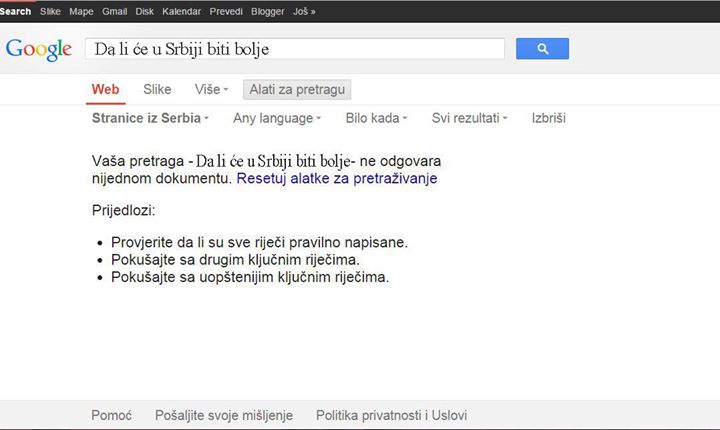
Task: Switch to the Slike results tab
Action: pyautogui.click(x=157, y=90)
